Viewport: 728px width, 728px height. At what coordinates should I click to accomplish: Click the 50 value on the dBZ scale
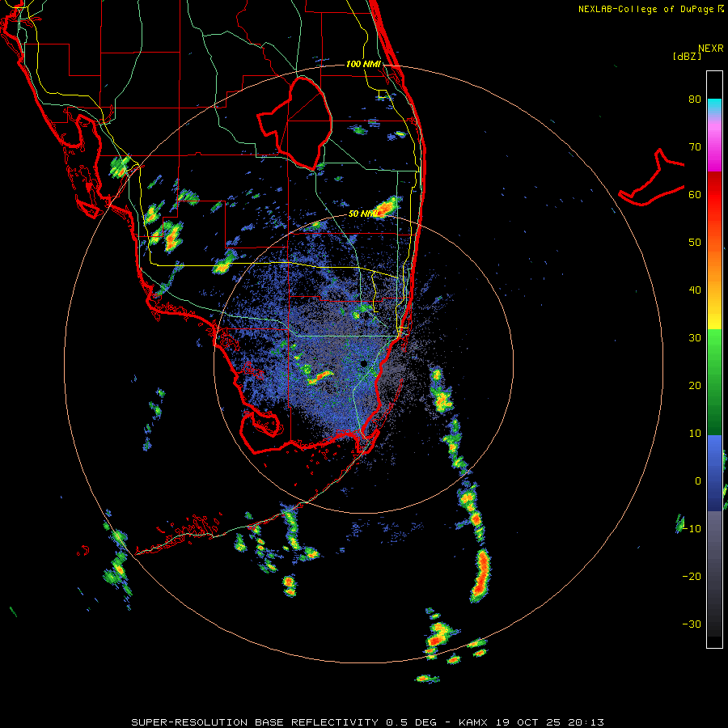coord(695,243)
